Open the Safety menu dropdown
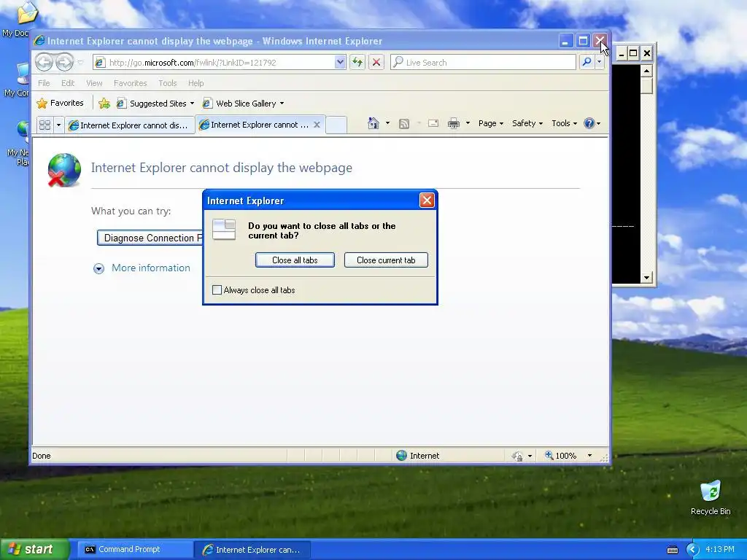 (527, 123)
